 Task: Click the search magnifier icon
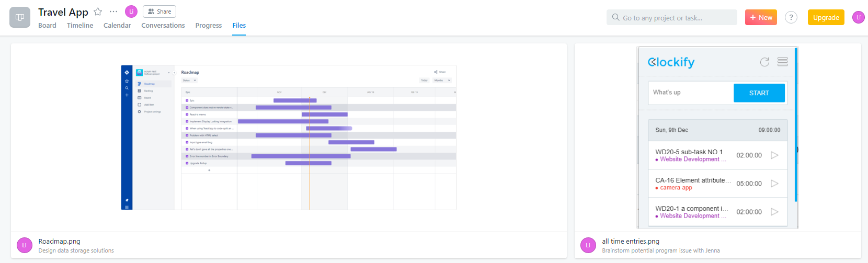[x=616, y=17]
